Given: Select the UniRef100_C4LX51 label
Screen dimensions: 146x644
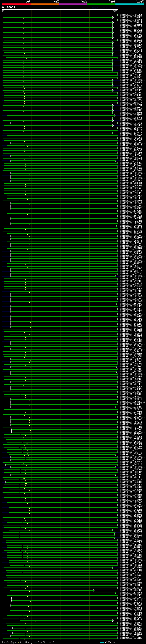Looking at the screenshot, I should [x=131, y=356].
